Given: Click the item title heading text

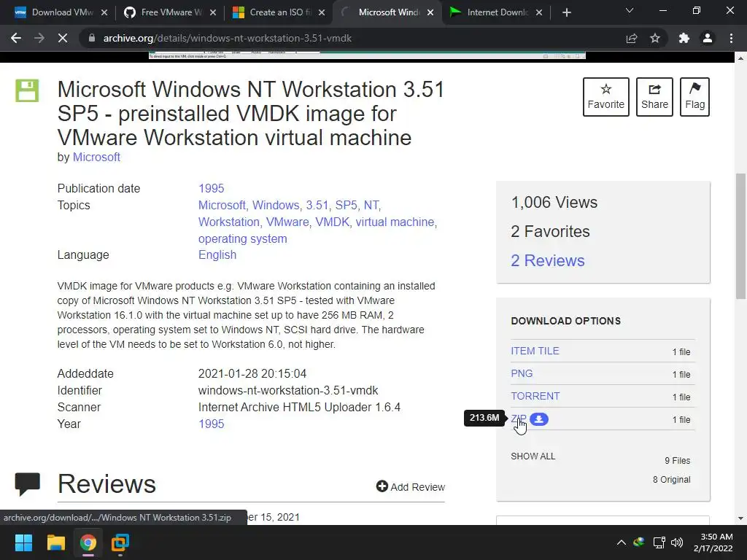Looking at the screenshot, I should (251, 113).
